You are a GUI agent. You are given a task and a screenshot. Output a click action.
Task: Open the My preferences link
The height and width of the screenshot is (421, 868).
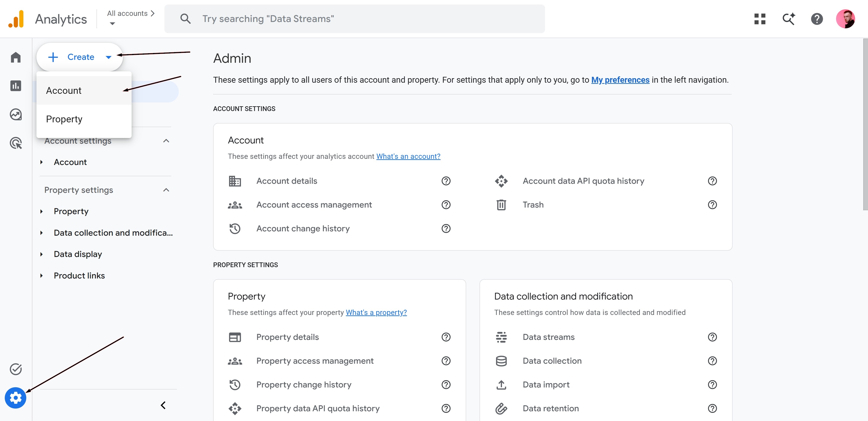tap(620, 80)
